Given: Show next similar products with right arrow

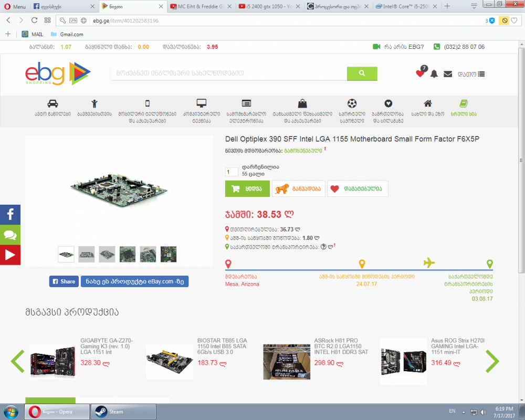Looking at the screenshot, I should tap(492, 361).
